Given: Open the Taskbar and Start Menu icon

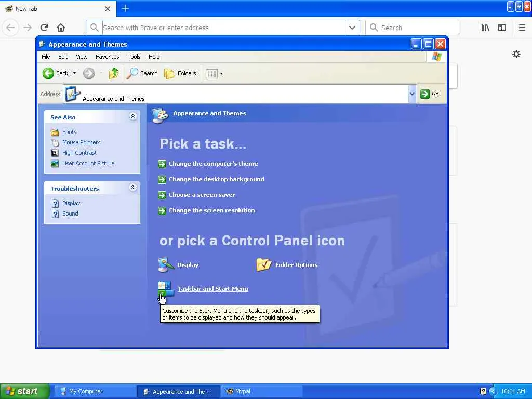Looking at the screenshot, I should 166,289.
